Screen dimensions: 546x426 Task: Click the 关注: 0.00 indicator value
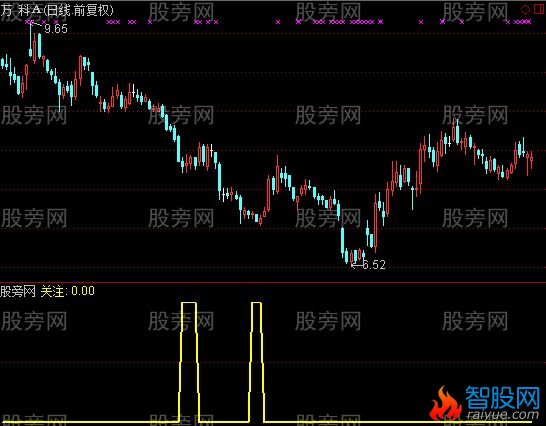(x=68, y=291)
